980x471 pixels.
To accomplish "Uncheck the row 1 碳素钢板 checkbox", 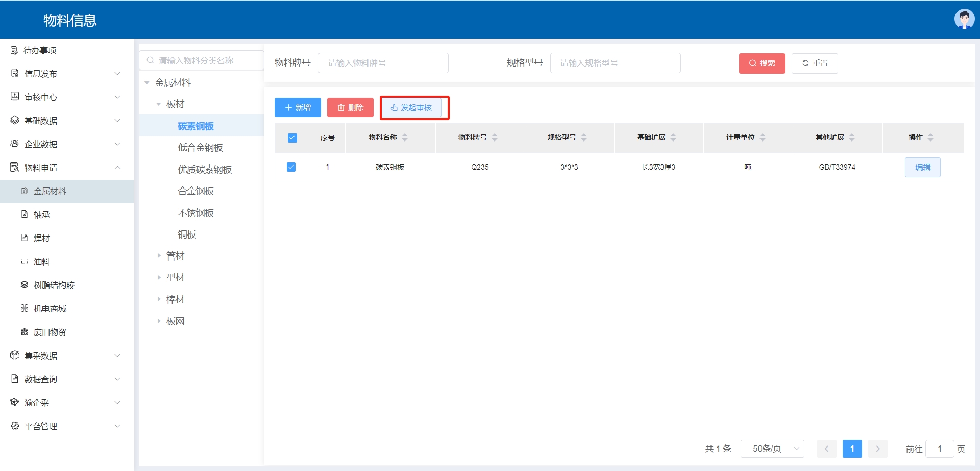I will coord(291,167).
